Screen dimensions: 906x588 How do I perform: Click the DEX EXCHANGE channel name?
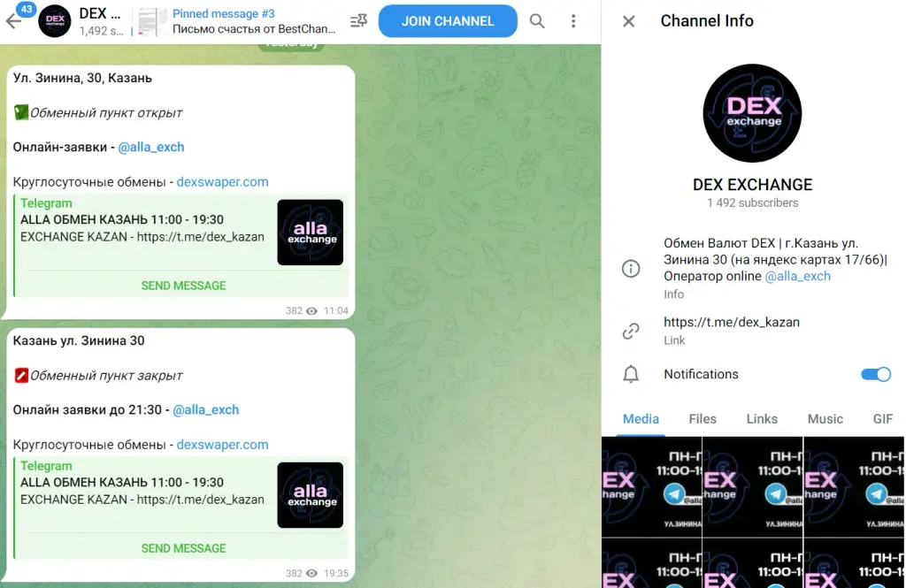click(x=753, y=185)
